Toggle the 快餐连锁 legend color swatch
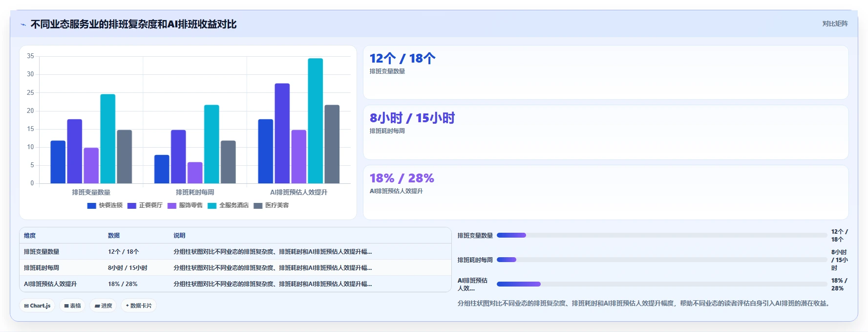The width and height of the screenshot is (868, 332). [x=91, y=205]
